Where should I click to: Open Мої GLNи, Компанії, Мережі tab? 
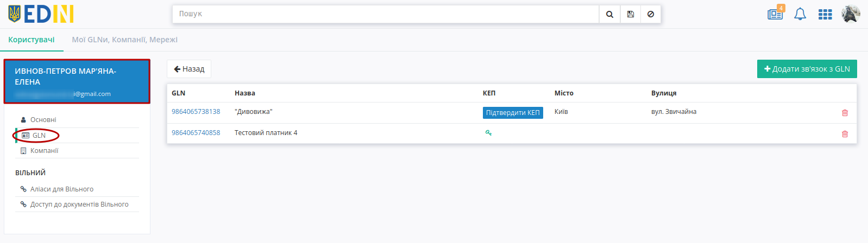pos(125,40)
